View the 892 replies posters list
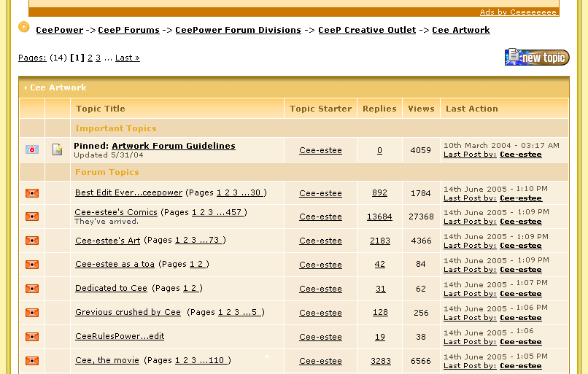This screenshot has width=588, height=374. tap(379, 192)
